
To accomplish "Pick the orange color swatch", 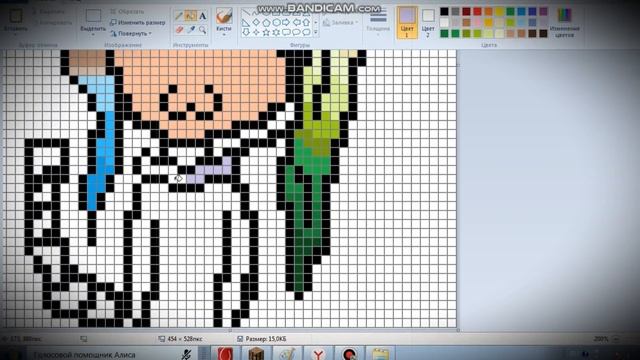I will pos(488,12).
